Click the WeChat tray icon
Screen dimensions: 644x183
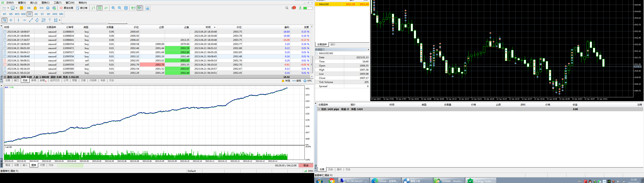599,181
